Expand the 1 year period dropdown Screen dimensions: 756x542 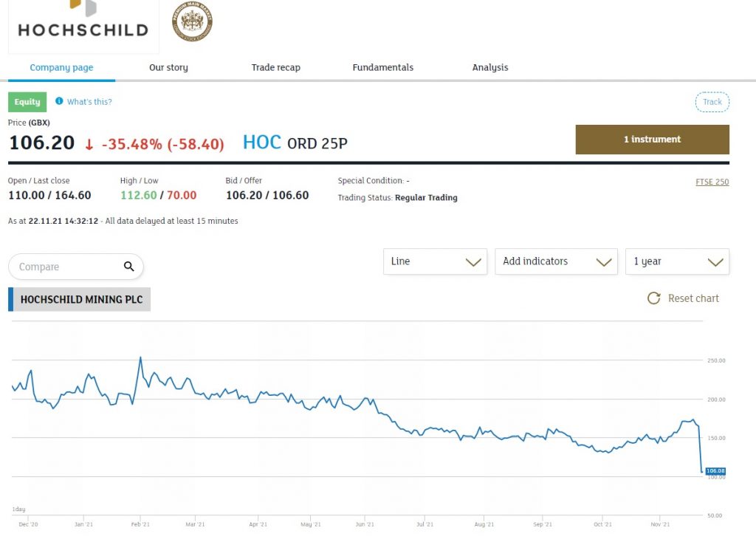(678, 261)
